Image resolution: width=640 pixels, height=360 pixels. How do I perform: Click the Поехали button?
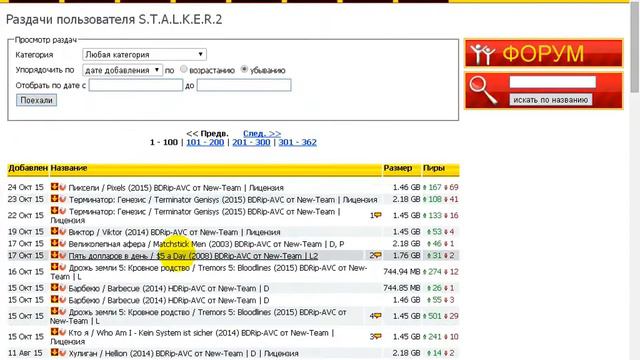point(36,100)
